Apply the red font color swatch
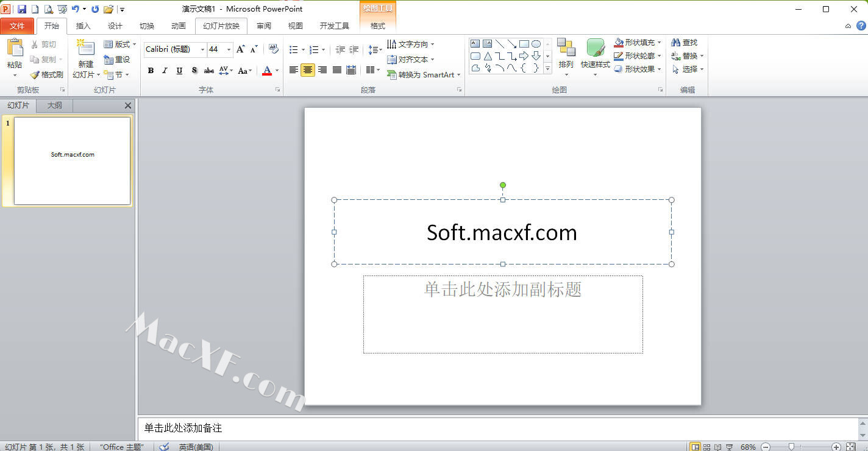The height and width of the screenshot is (451, 868). click(266, 71)
